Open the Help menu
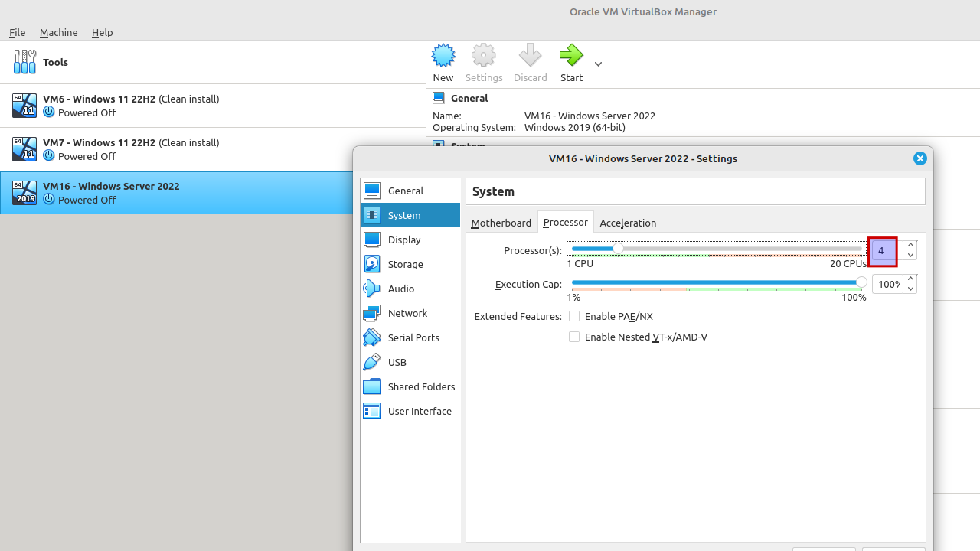This screenshot has height=551, width=980. [x=102, y=32]
